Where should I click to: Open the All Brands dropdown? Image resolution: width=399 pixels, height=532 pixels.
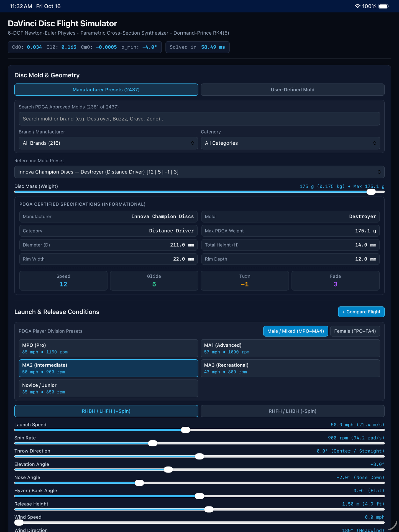[x=108, y=143]
